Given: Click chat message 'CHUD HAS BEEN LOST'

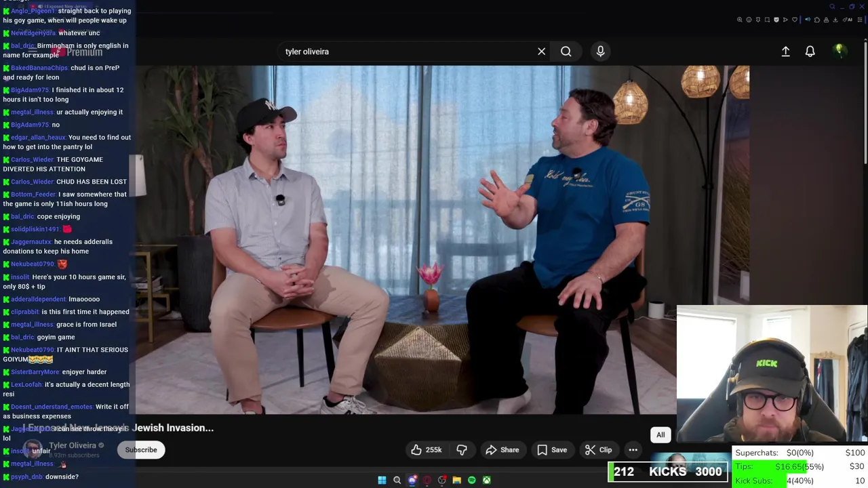Looking at the screenshot, I should (x=92, y=182).
